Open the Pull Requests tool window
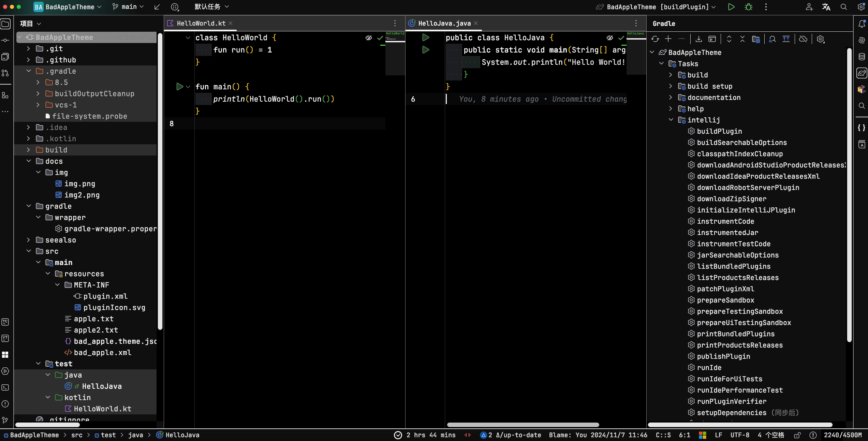868x441 pixels. pyautogui.click(x=5, y=73)
